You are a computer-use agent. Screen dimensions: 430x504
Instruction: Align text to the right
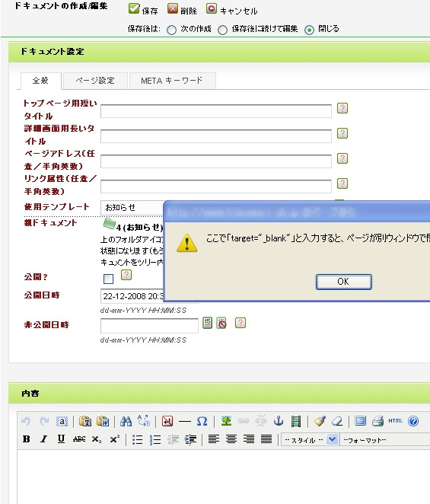249,439
